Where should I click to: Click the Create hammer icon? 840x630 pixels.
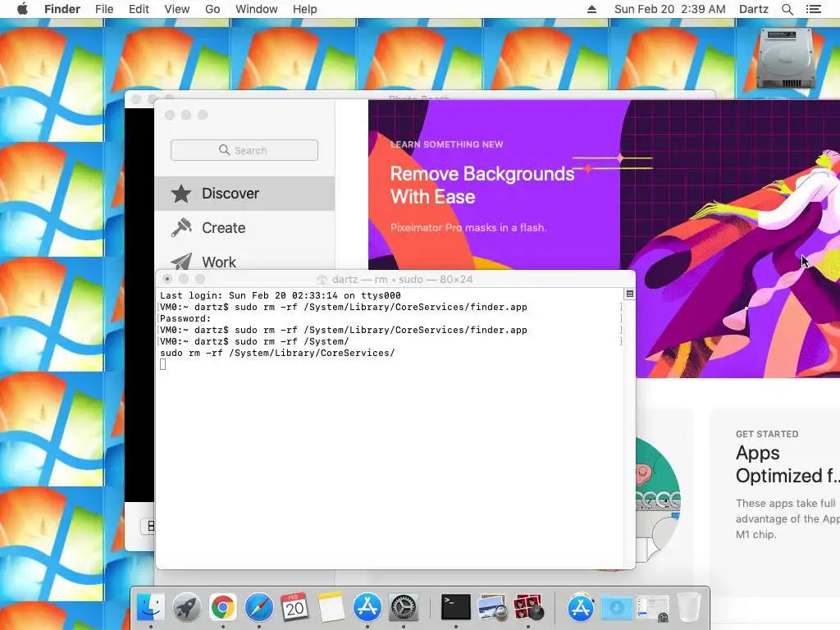(x=181, y=228)
